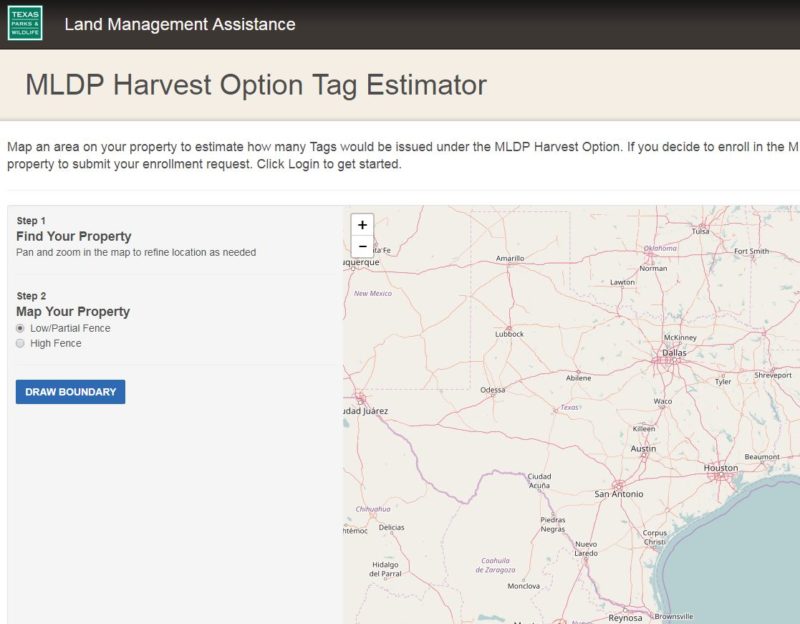Image resolution: width=800 pixels, height=624 pixels.
Task: Open the Land Management Assistance header link
Action: tap(180, 24)
